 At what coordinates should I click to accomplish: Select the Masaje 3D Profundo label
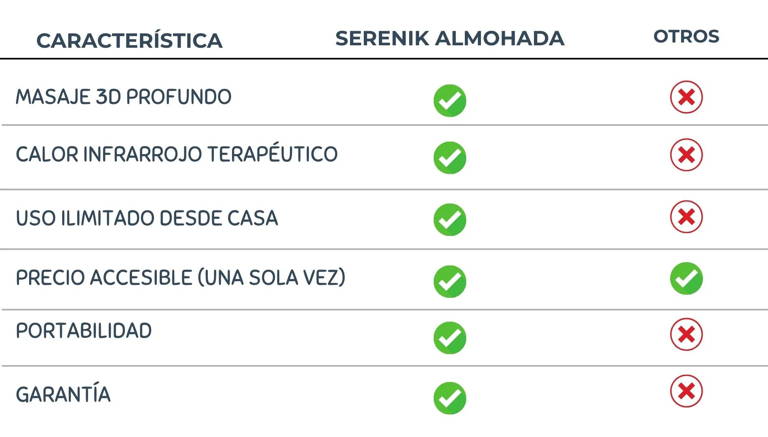123,98
